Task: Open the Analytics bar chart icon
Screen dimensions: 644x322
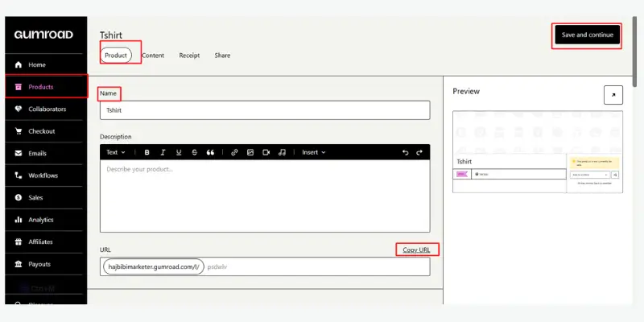Action: (18, 220)
